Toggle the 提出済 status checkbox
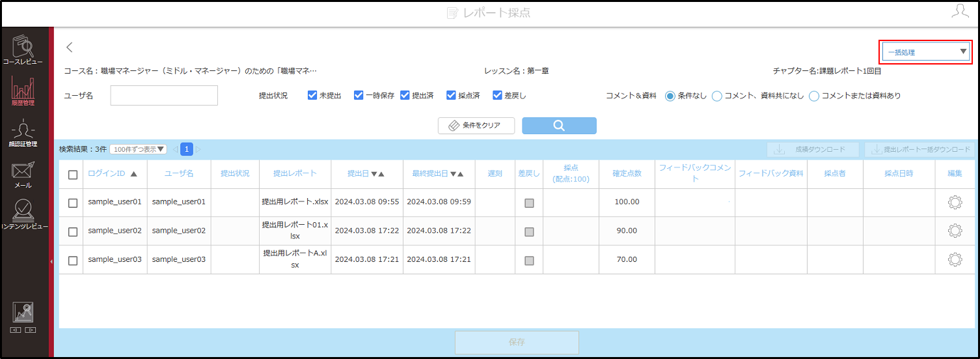This screenshot has width=980, height=359. (405, 95)
